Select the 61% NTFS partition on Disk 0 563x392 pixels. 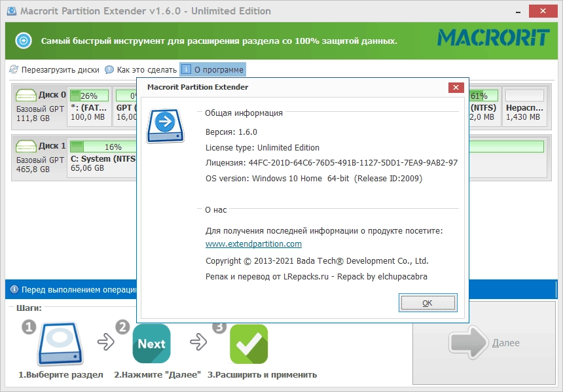[484, 106]
